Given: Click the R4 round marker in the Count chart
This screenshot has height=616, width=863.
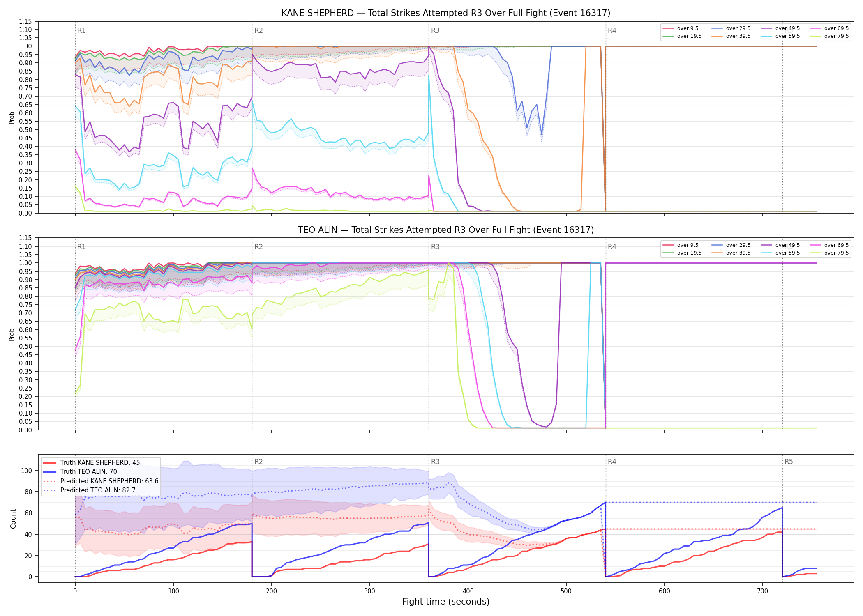Looking at the screenshot, I should (x=612, y=462).
